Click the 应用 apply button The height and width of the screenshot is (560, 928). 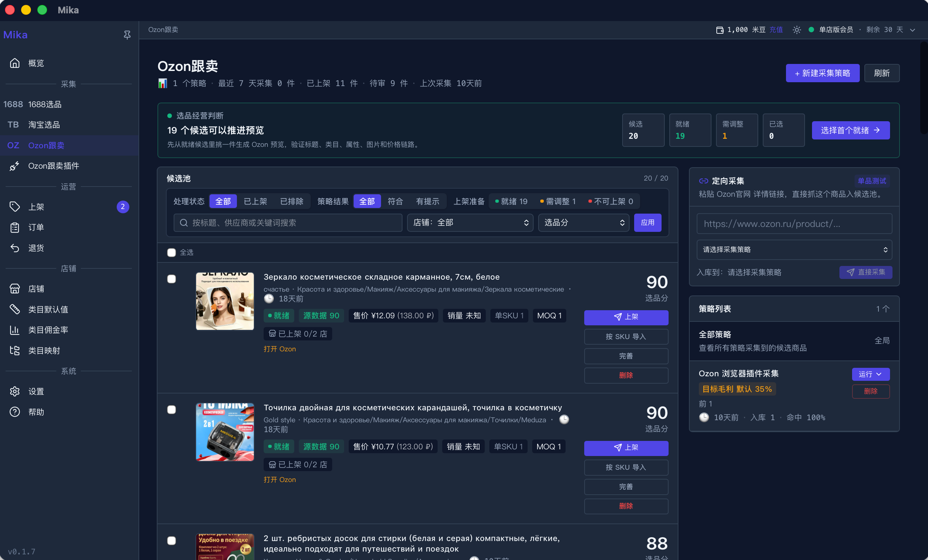point(647,223)
